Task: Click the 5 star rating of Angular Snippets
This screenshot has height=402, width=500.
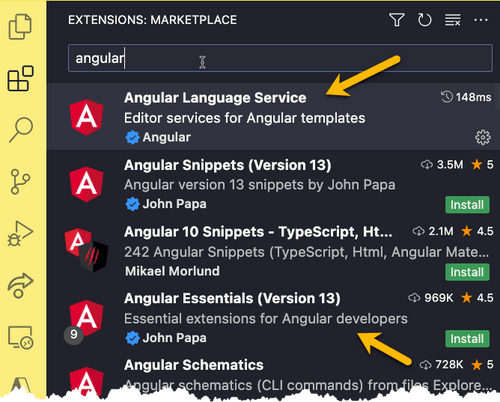Action: point(482,164)
